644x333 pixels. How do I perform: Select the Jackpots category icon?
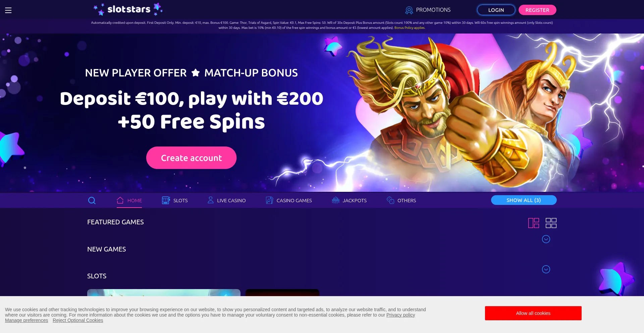click(336, 200)
